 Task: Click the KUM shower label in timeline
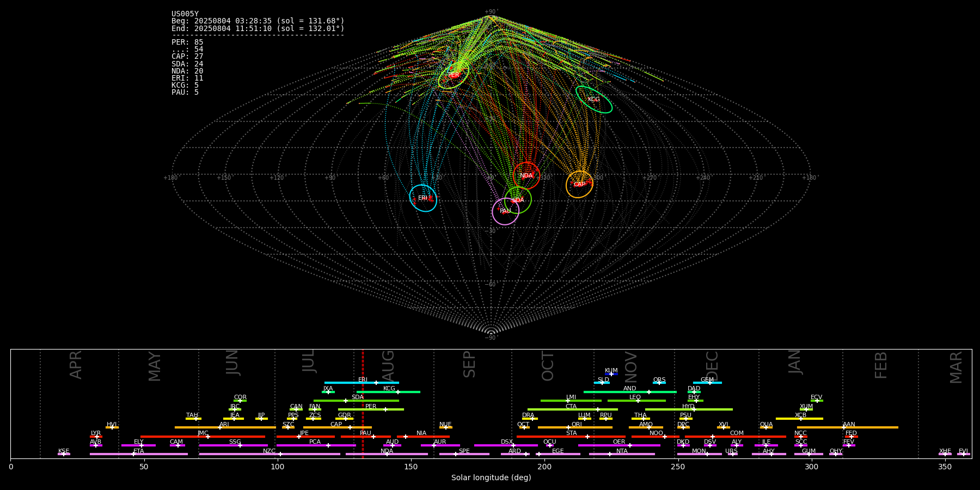tap(611, 370)
